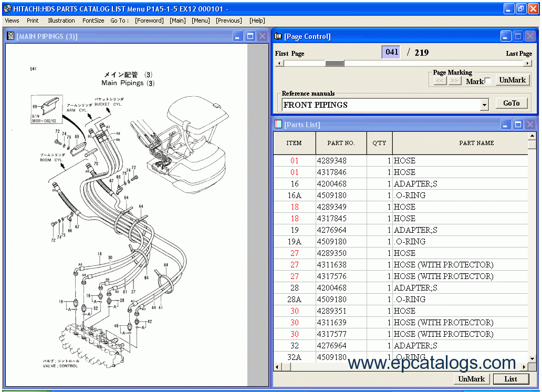Click the parts list horizontal scroll right arrow
The width and height of the screenshot is (542, 392).
pos(524,367)
